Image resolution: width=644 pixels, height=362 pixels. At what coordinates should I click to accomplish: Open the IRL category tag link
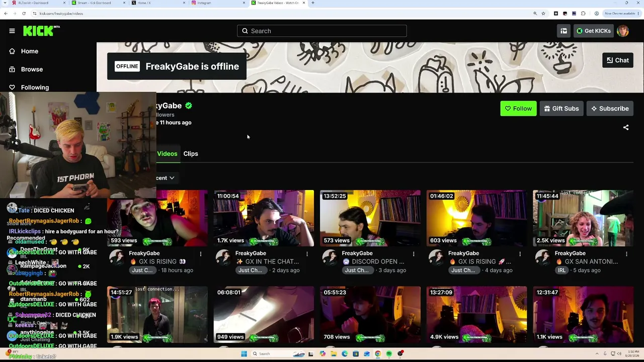tap(561, 270)
